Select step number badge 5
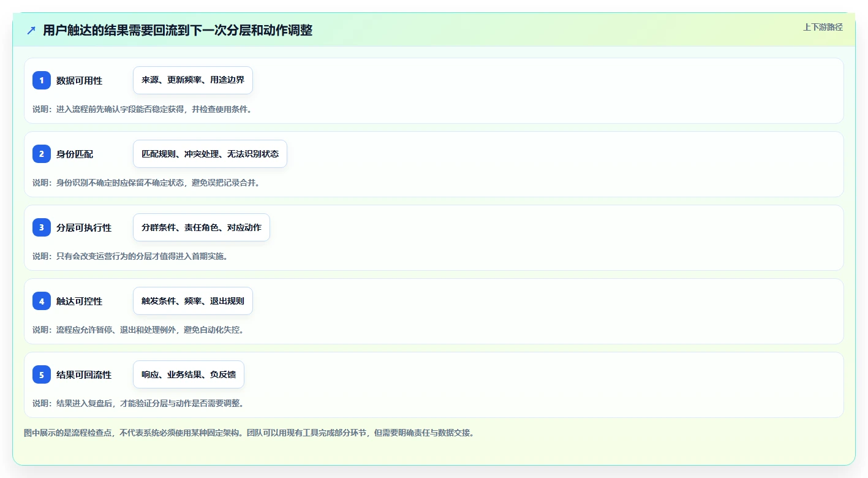The image size is (868, 478). point(42,374)
